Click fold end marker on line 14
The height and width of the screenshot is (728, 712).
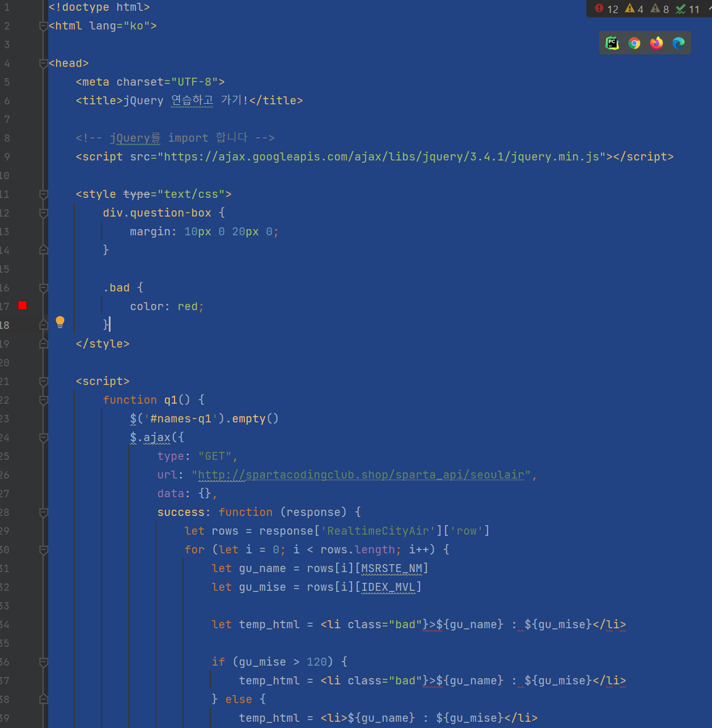click(x=44, y=250)
